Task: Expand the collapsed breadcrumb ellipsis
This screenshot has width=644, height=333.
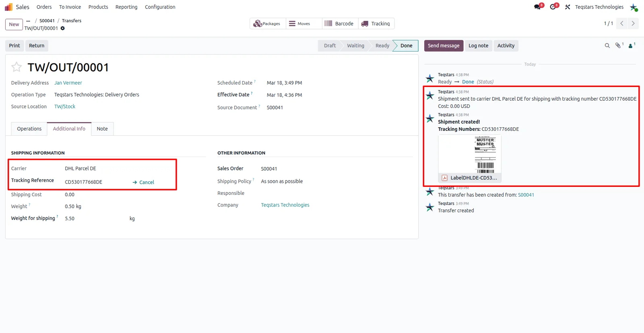Action: click(x=28, y=21)
